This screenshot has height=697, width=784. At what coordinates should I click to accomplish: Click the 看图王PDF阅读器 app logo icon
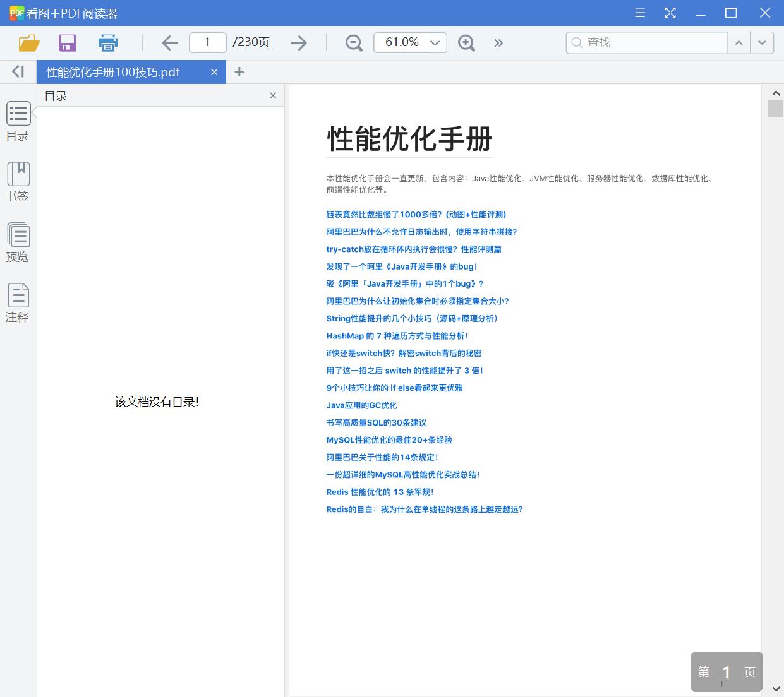(x=17, y=13)
